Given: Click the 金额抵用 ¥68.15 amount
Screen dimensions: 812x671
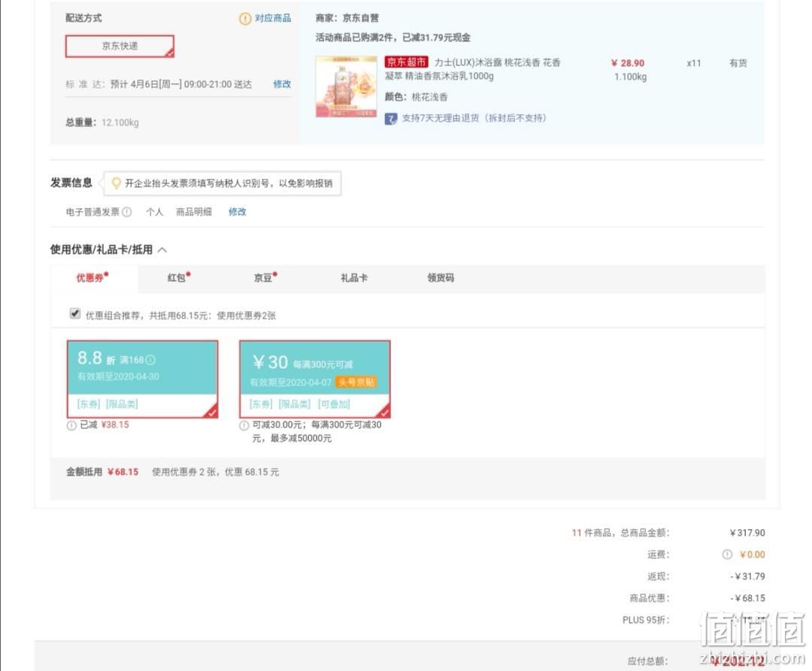Looking at the screenshot, I should (123, 472).
